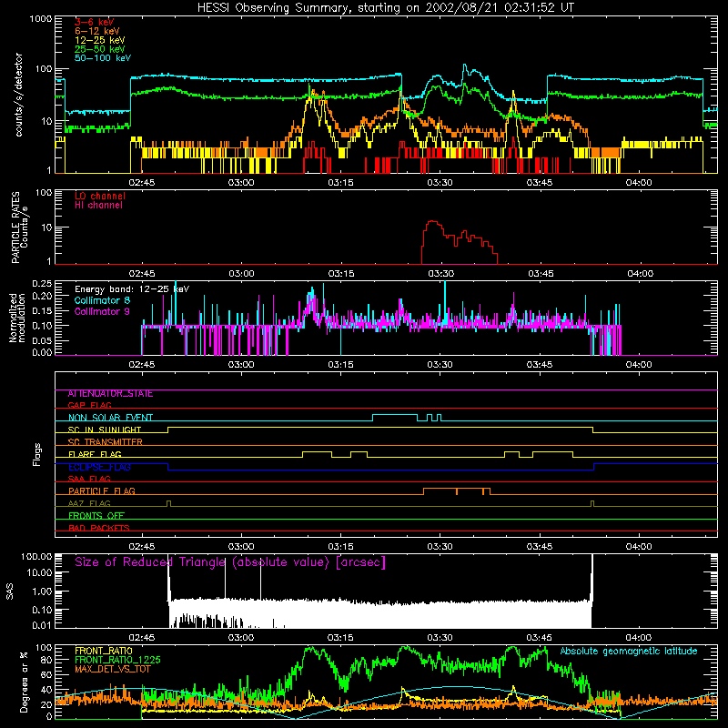Viewport: 728px width, 728px height.
Task: Click the counts/s/detector axis label
Action: tap(19, 95)
